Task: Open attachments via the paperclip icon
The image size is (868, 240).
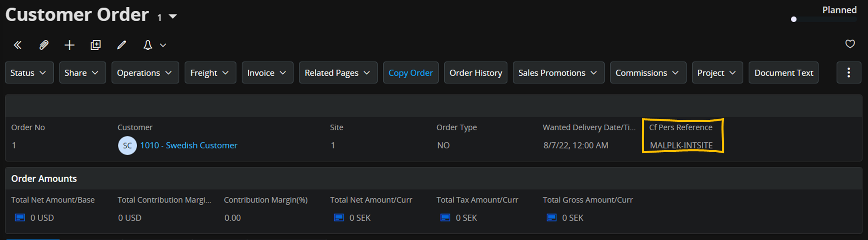Action: click(44, 45)
